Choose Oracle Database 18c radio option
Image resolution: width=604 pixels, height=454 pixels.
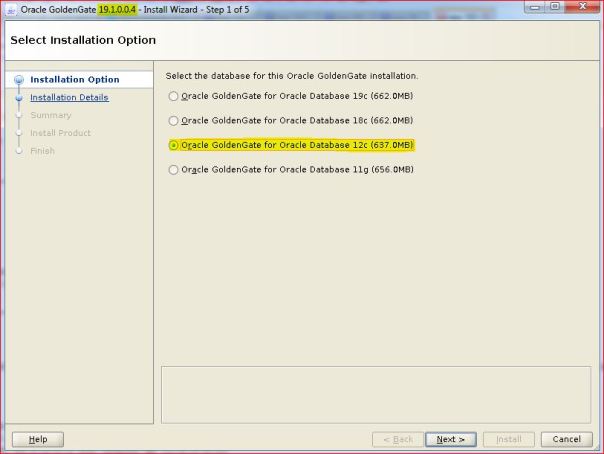[173, 120]
